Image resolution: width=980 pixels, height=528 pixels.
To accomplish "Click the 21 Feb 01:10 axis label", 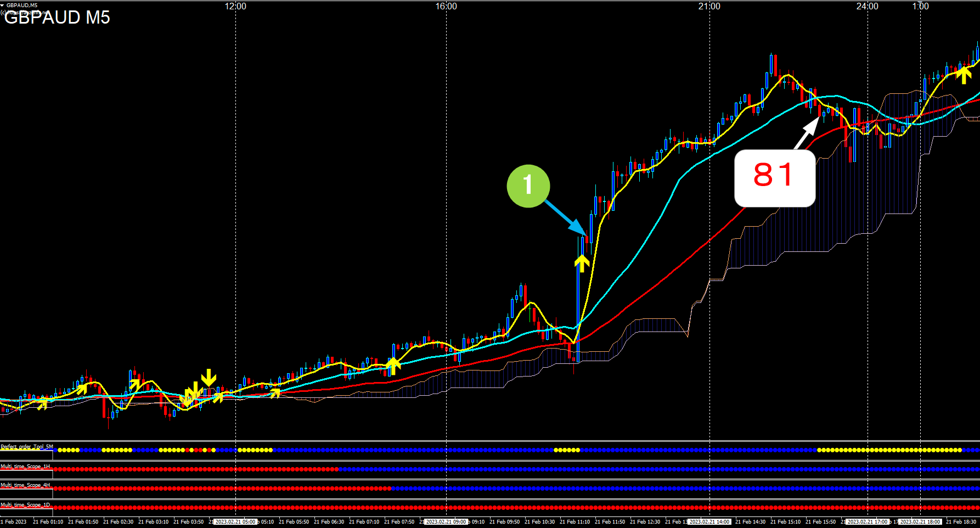I will point(48,522).
